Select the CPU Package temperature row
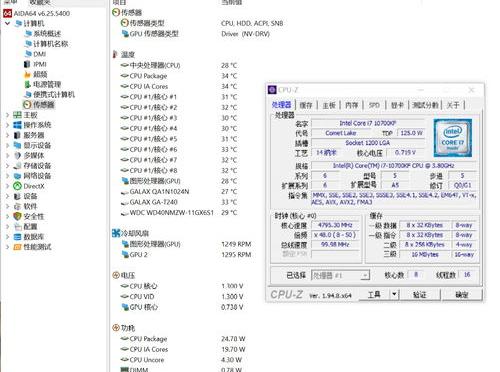The width and height of the screenshot is (500, 372). point(179,76)
